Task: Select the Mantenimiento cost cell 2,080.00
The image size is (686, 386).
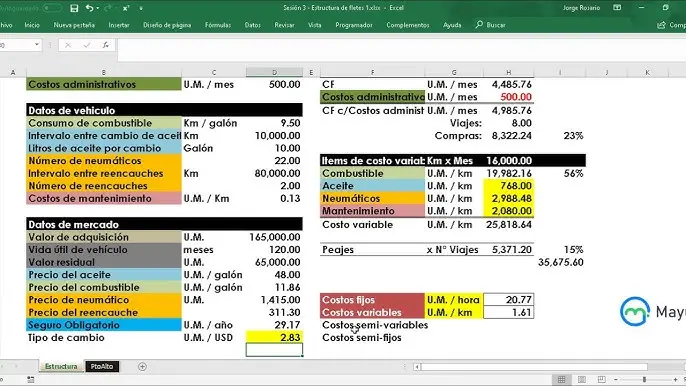Action: [x=508, y=211]
